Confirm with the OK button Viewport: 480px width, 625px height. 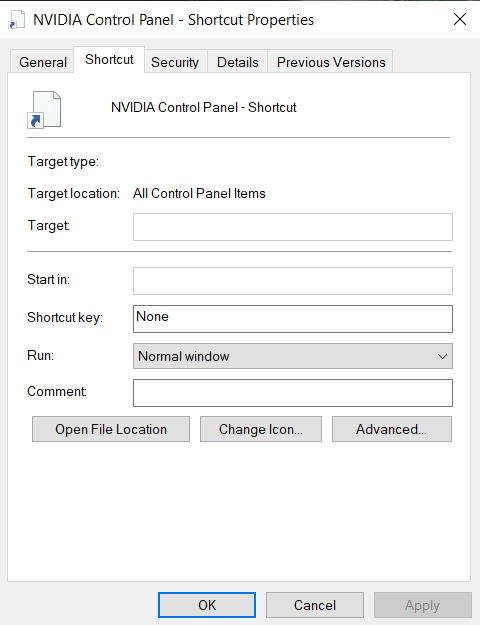[207, 605]
